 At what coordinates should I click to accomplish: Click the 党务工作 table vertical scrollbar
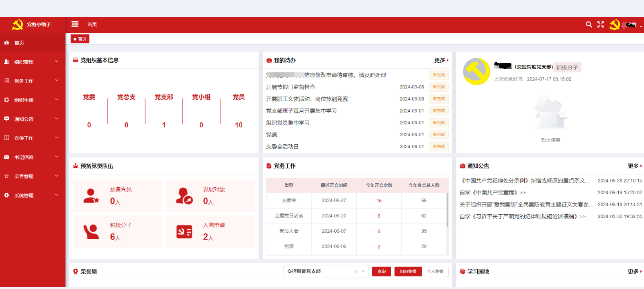click(x=448, y=210)
